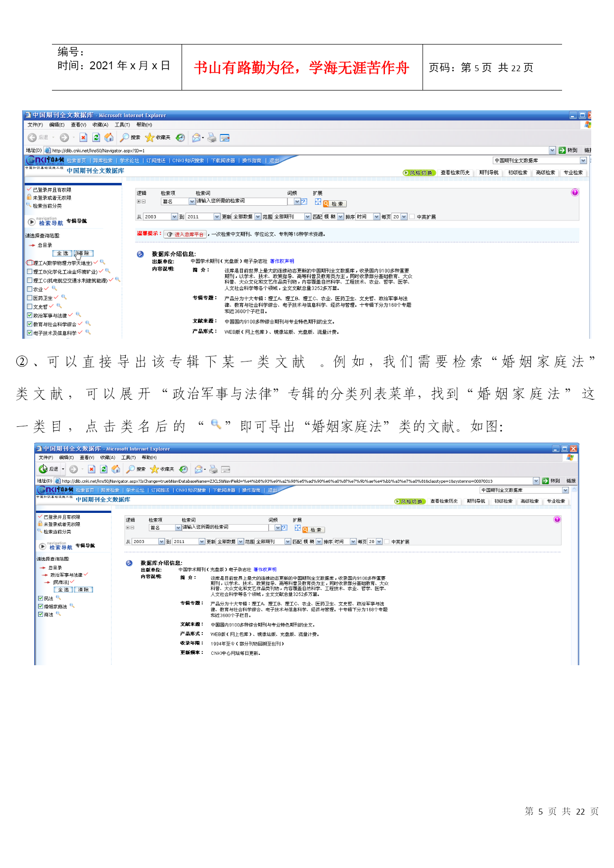Open the 文件(F) menu in the upper window
The image size is (614, 868).
click(35, 125)
